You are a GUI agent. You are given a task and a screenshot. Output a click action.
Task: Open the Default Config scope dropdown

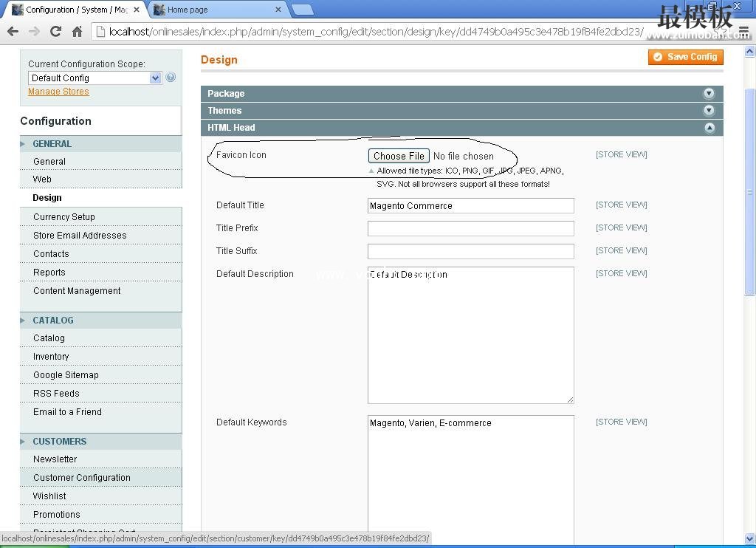click(x=95, y=78)
